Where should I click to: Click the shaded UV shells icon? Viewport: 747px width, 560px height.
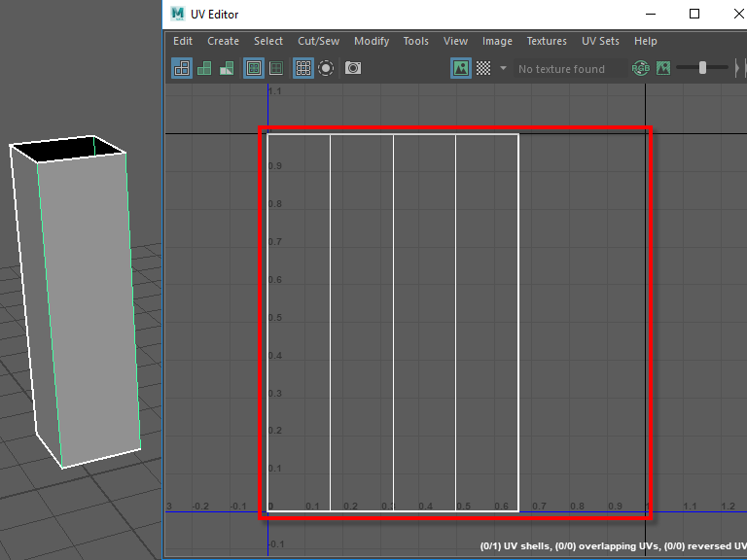pos(204,68)
